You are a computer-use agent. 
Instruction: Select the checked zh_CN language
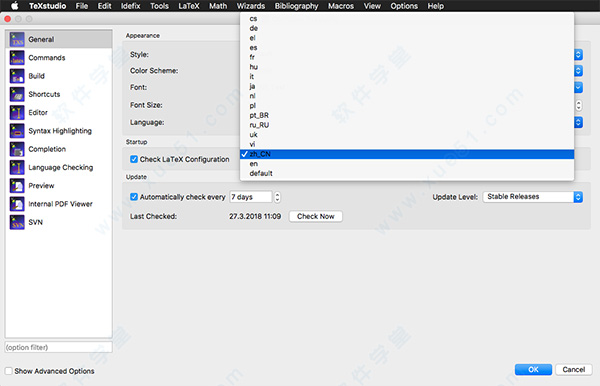coord(407,154)
